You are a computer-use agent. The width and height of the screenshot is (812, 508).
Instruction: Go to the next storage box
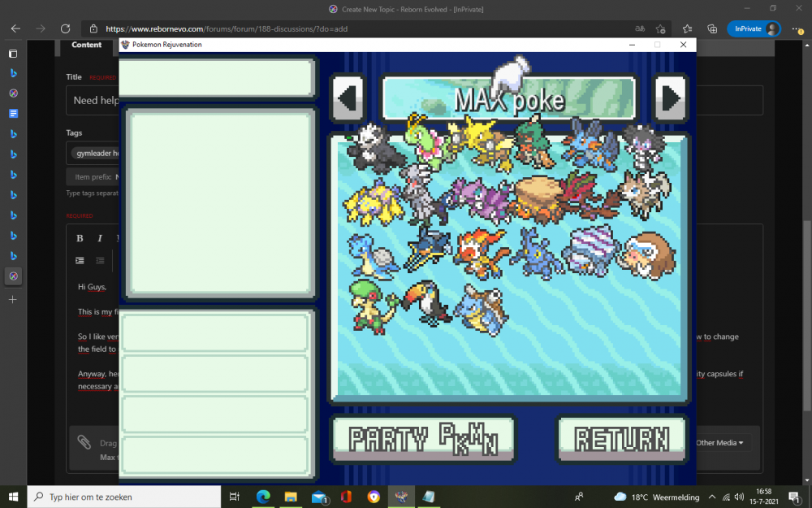pyautogui.click(x=671, y=98)
